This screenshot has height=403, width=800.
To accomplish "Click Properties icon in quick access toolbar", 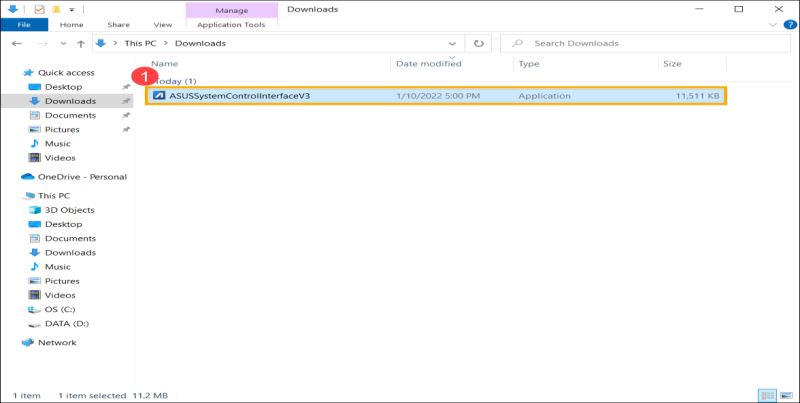I will click(39, 9).
